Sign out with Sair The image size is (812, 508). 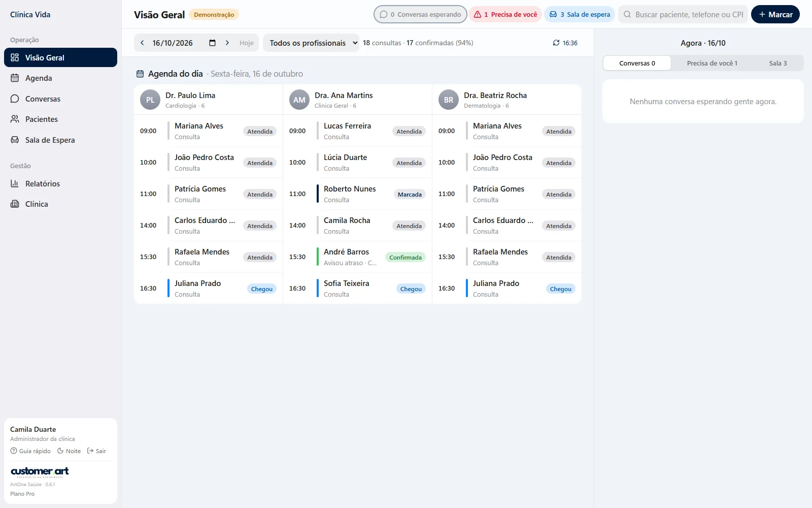coord(96,451)
